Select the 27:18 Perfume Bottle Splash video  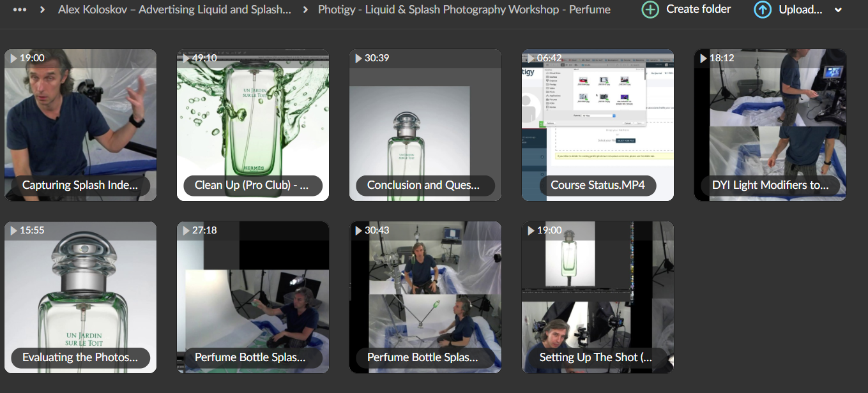click(x=252, y=297)
